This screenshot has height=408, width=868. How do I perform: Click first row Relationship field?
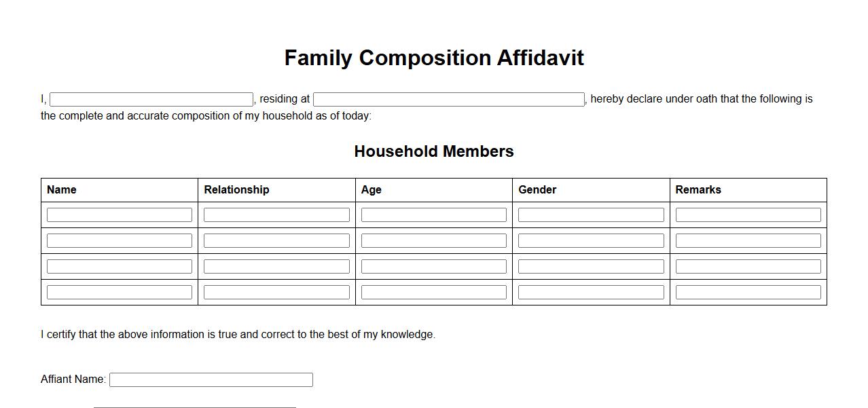pyautogui.click(x=276, y=215)
